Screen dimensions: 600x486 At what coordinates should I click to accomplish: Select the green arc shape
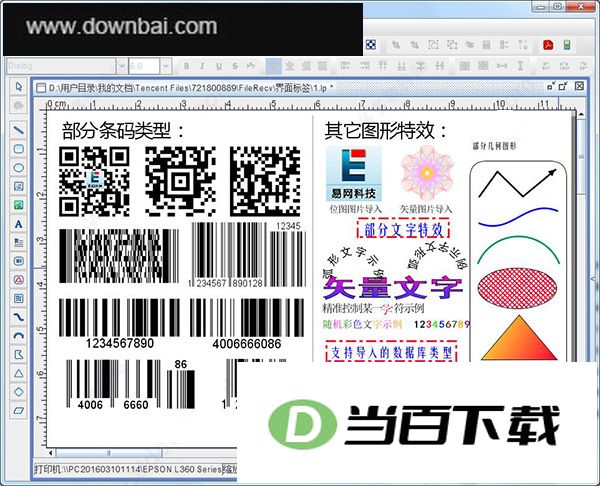[518, 250]
